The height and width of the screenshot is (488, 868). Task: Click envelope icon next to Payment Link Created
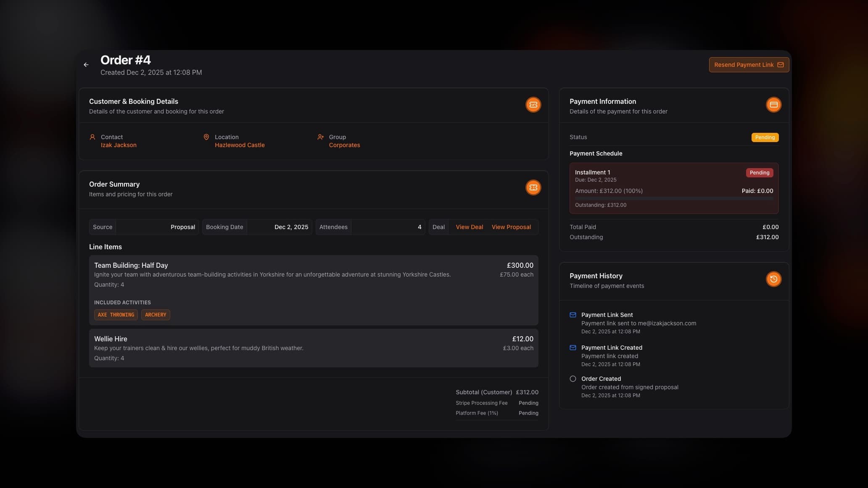(x=573, y=348)
